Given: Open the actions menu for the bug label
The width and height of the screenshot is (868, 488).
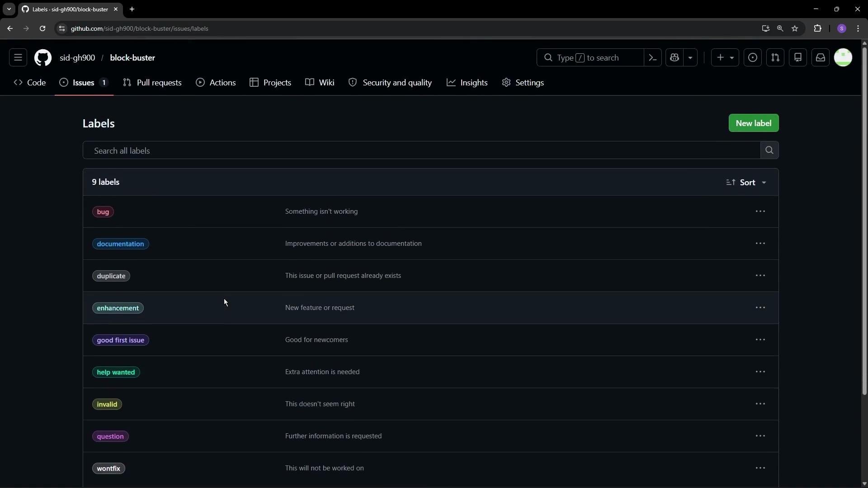Looking at the screenshot, I should coord(760,211).
